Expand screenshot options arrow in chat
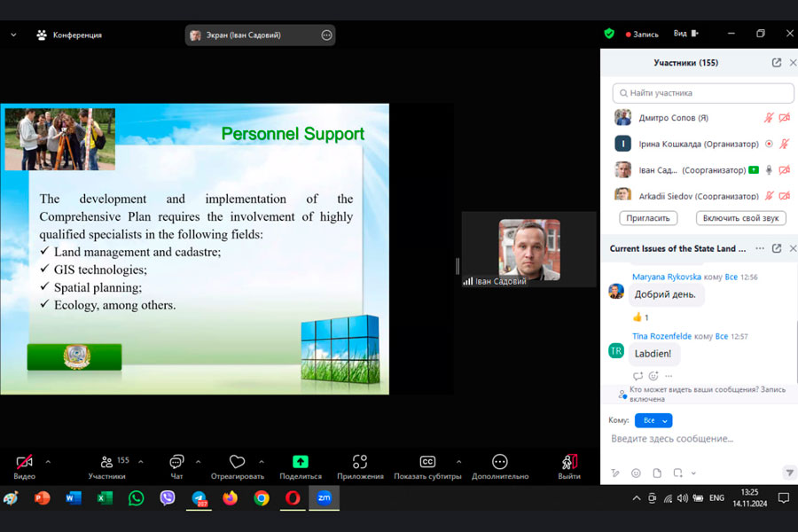Viewport: 798px width, 532px height. click(693, 473)
